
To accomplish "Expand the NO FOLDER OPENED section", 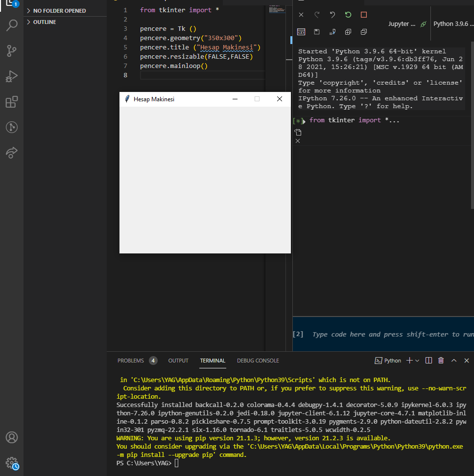I will (x=59, y=10).
